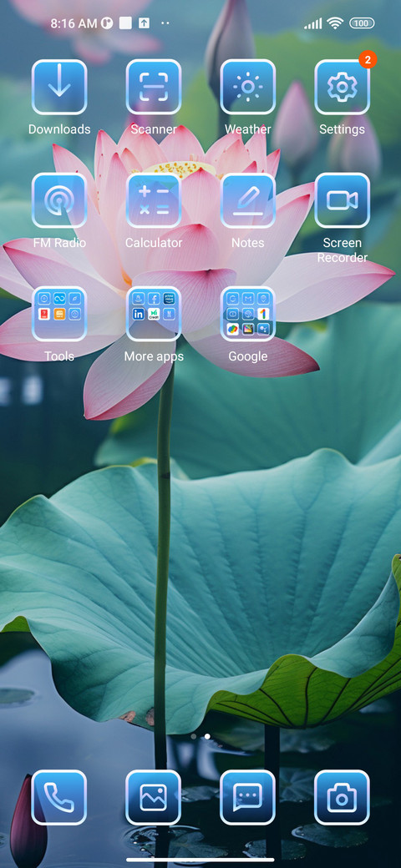Tap the 8:16 AM clock
401x868 pixels.
click(74, 23)
